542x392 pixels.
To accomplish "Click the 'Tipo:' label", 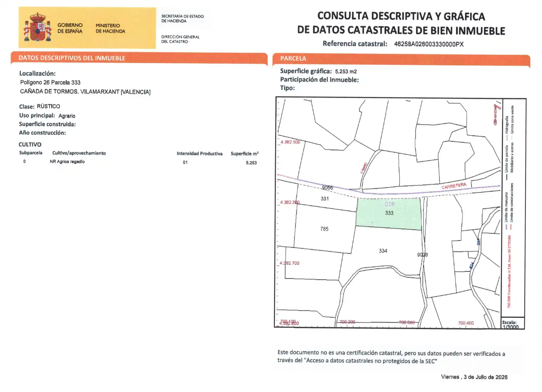I will coord(287,88).
